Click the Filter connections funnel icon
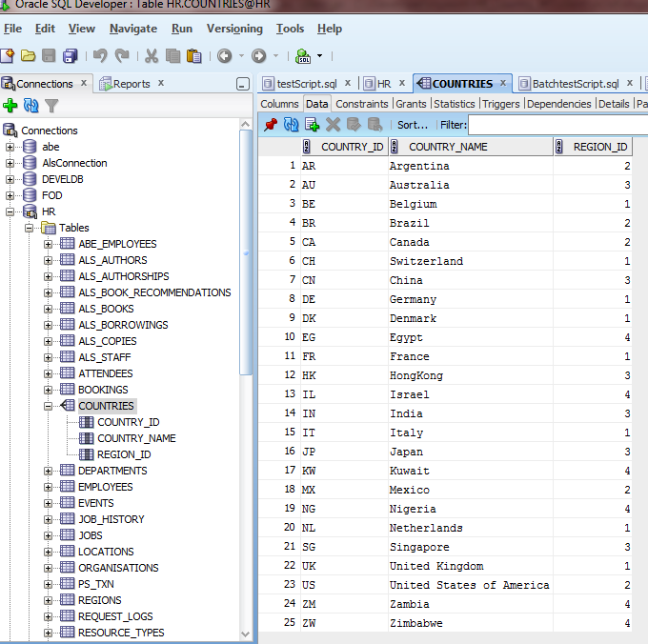The image size is (648, 644). tap(51, 106)
